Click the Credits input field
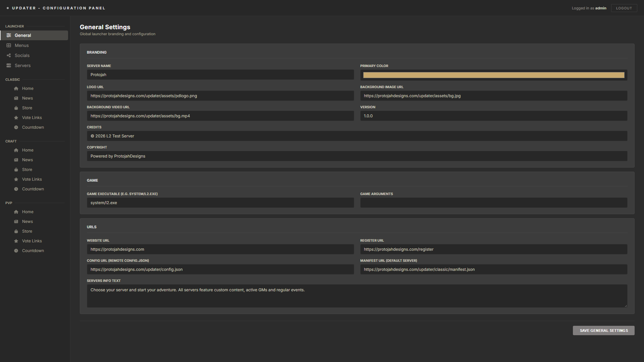Image resolution: width=644 pixels, height=362 pixels. tap(357, 136)
